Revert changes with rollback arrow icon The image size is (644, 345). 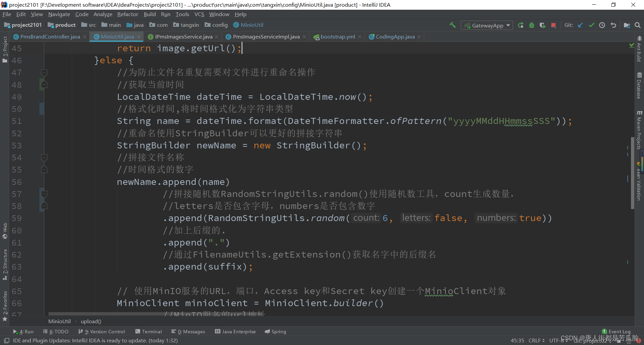[x=613, y=25]
